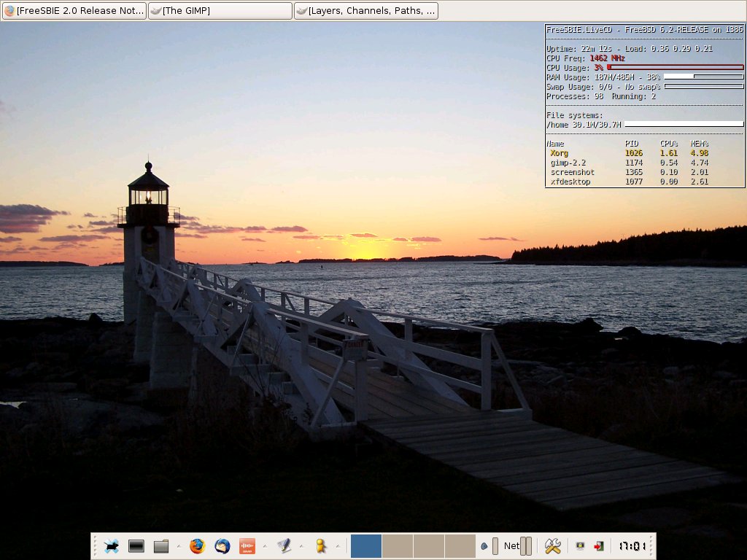Screen dimensions: 747x560
Task: Open the text editor pen icon
Action: (x=283, y=545)
